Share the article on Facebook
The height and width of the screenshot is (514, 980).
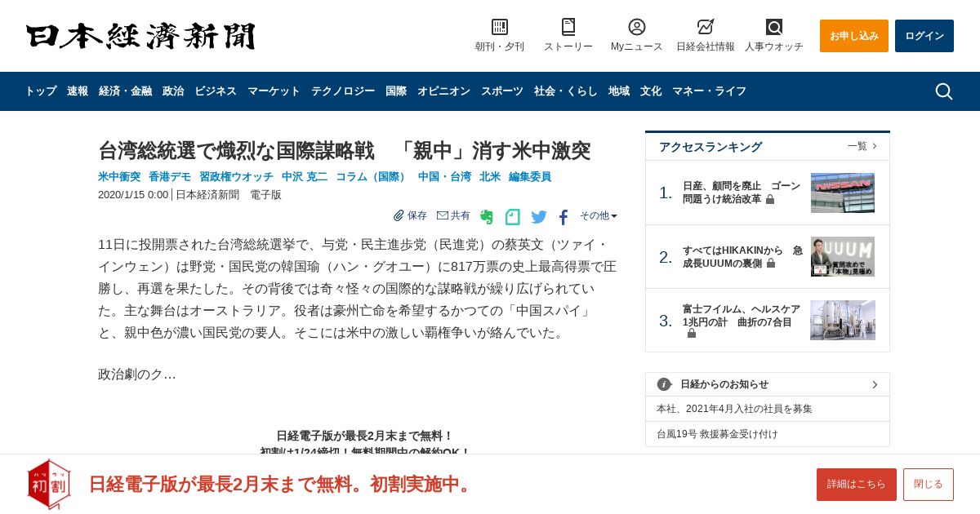563,217
